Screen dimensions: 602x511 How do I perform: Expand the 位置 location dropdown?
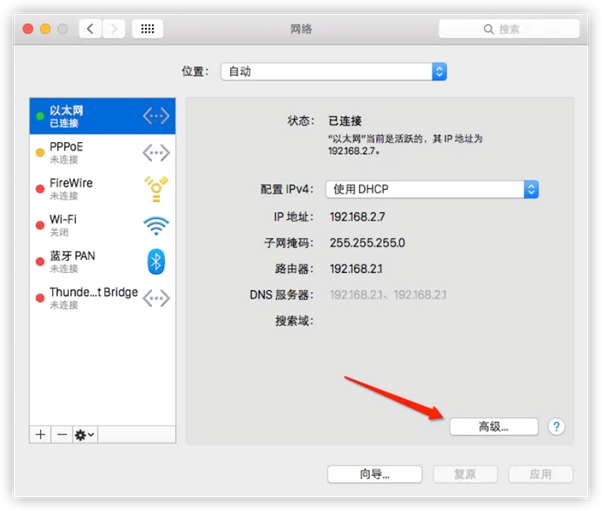click(334, 72)
